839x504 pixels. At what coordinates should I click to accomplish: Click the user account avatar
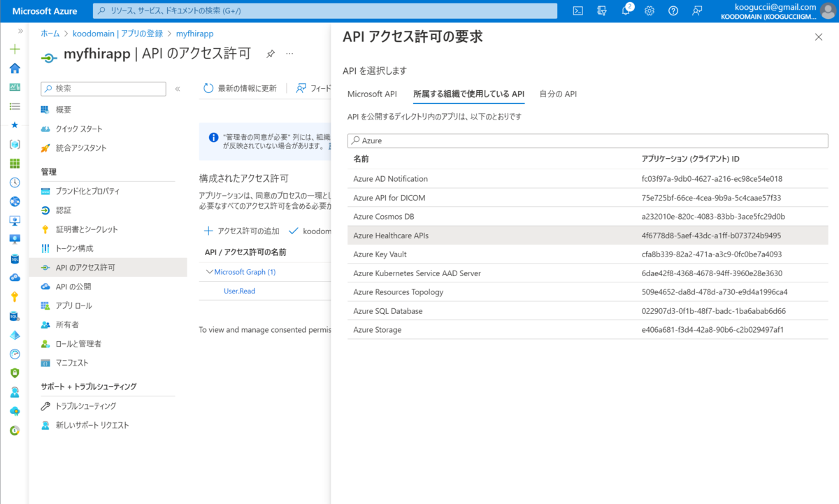pos(828,10)
